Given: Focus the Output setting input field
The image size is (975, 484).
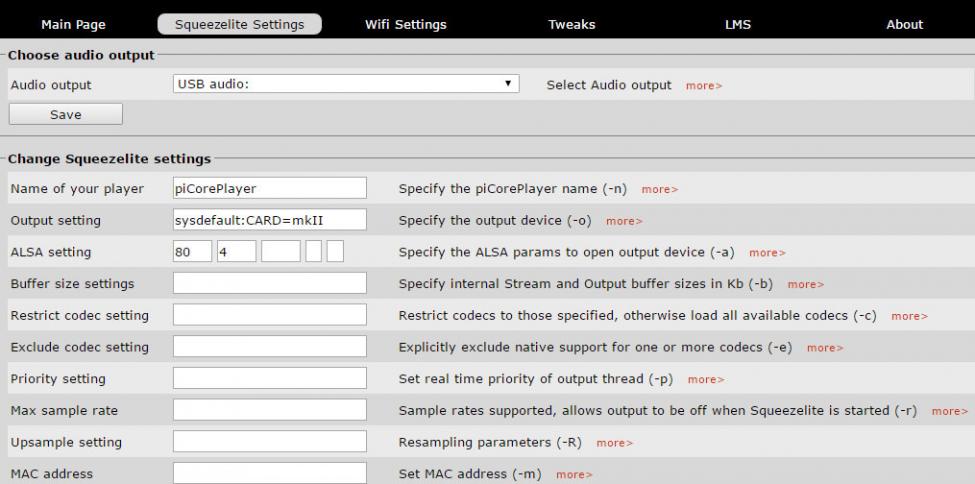Looking at the screenshot, I should tap(270, 220).
